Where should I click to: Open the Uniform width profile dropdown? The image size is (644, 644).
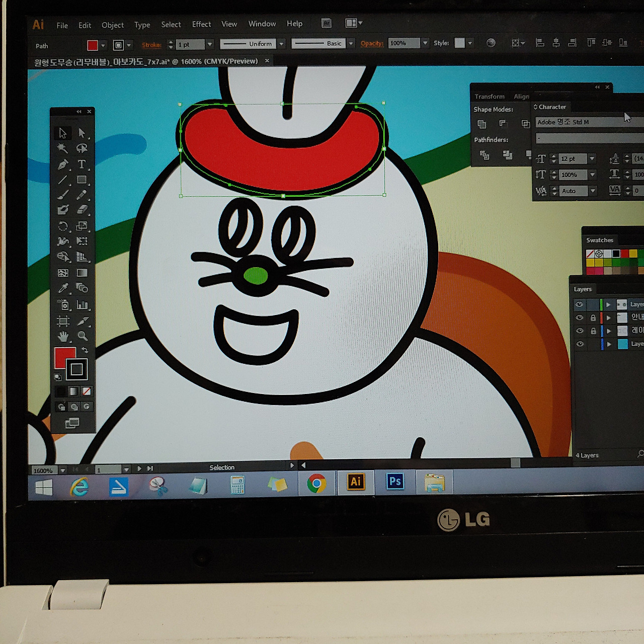pos(281,44)
